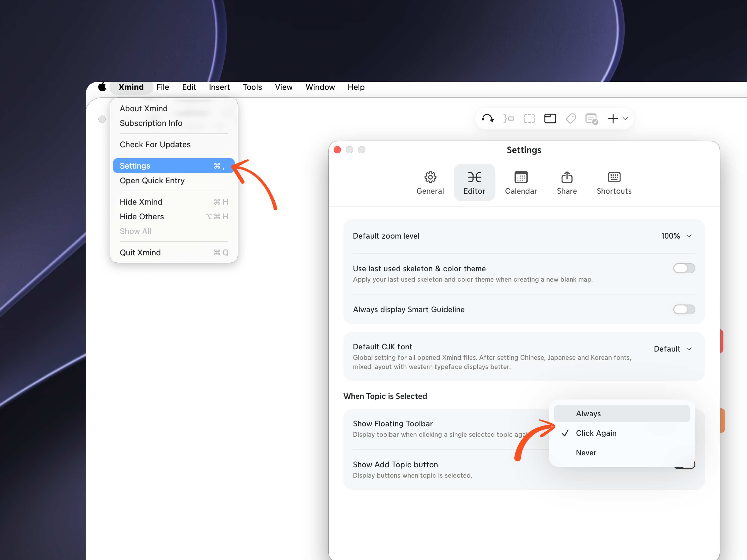Open the Edit menu
This screenshot has width=747, height=560.
pyautogui.click(x=189, y=87)
